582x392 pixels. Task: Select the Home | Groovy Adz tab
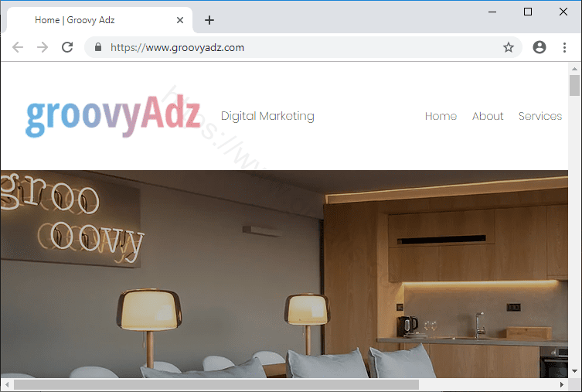click(100, 20)
